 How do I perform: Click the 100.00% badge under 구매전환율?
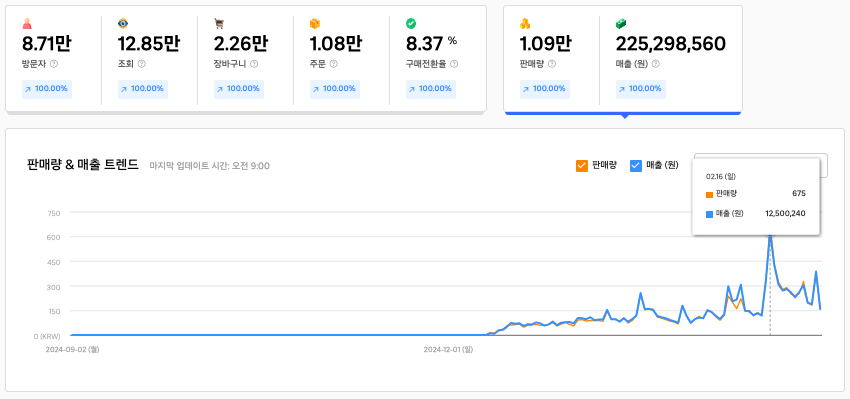click(x=430, y=89)
